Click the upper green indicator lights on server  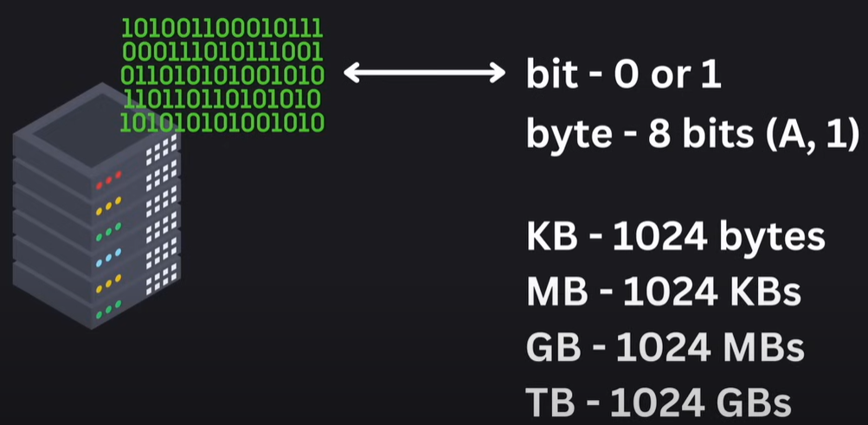pos(108,233)
